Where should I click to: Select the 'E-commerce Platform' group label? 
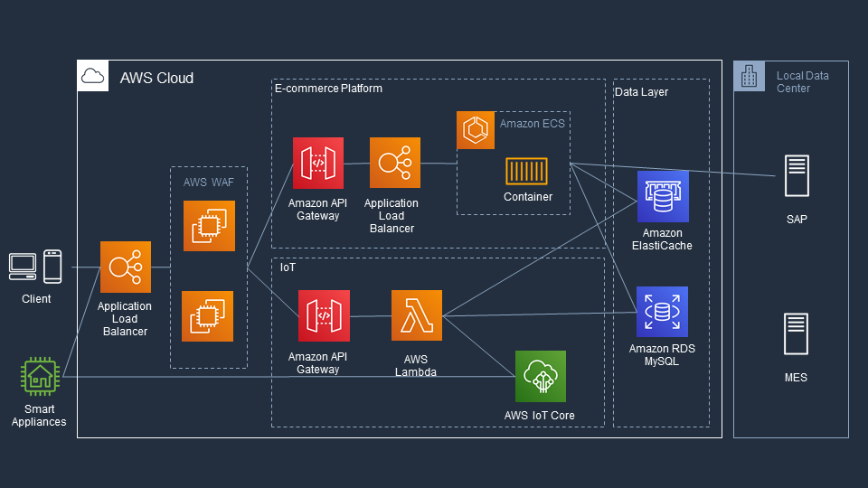pos(329,89)
